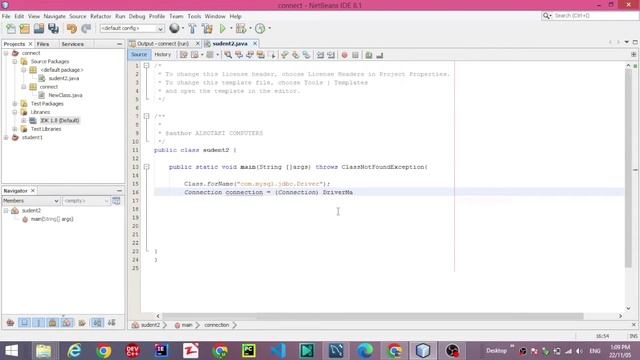The width and height of the screenshot is (640, 360).
Task: Click the editor vertical scrollbar
Action: click(629, 168)
